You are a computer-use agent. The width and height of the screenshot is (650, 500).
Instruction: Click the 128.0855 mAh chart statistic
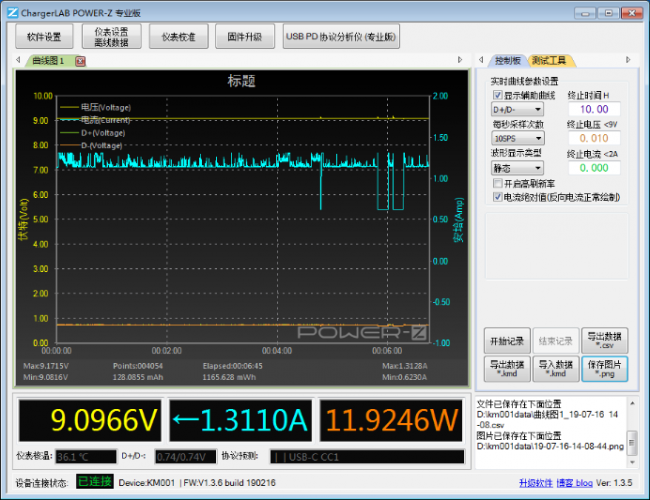tap(138, 377)
